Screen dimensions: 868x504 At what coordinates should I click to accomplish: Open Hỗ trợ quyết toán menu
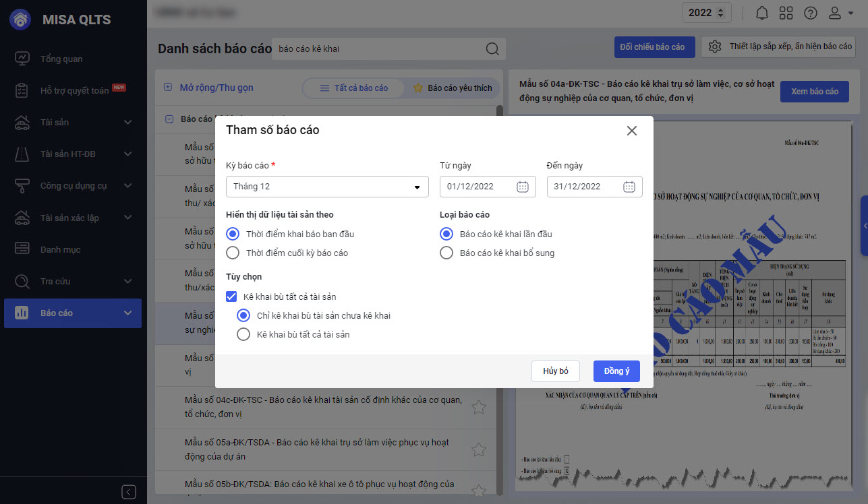point(74,90)
